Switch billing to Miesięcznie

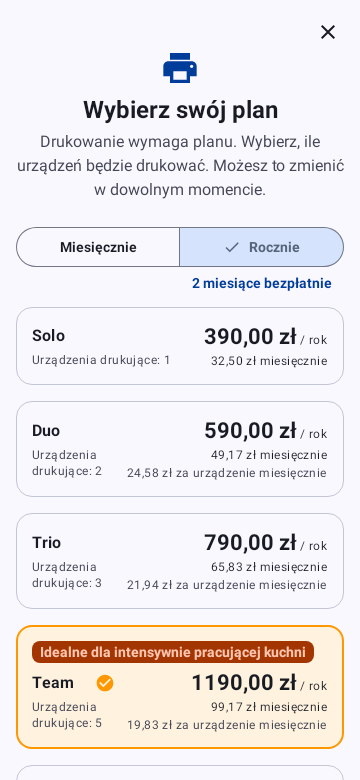(98, 247)
